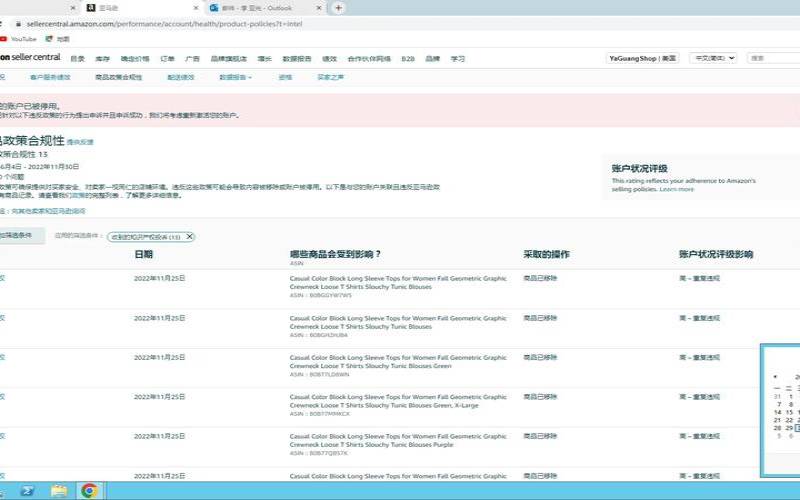Expand the 中文(简体) language dropdown
The width and height of the screenshot is (800, 500).
click(713, 58)
